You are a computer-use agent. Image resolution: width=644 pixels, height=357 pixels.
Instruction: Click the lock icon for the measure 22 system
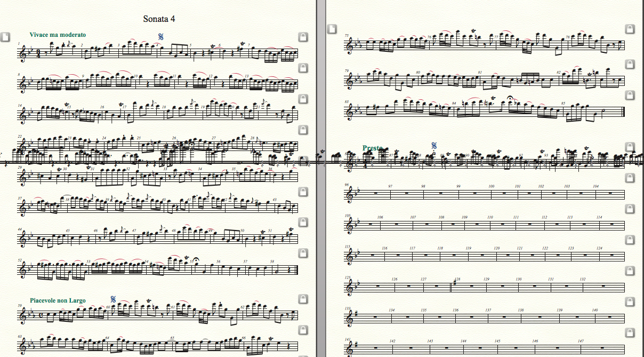(x=302, y=130)
